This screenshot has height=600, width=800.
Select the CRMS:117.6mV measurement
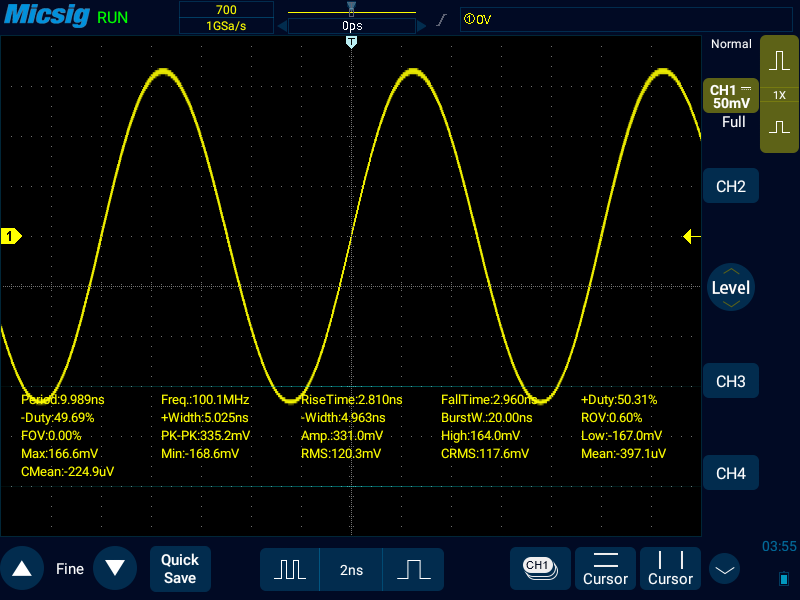click(485, 454)
